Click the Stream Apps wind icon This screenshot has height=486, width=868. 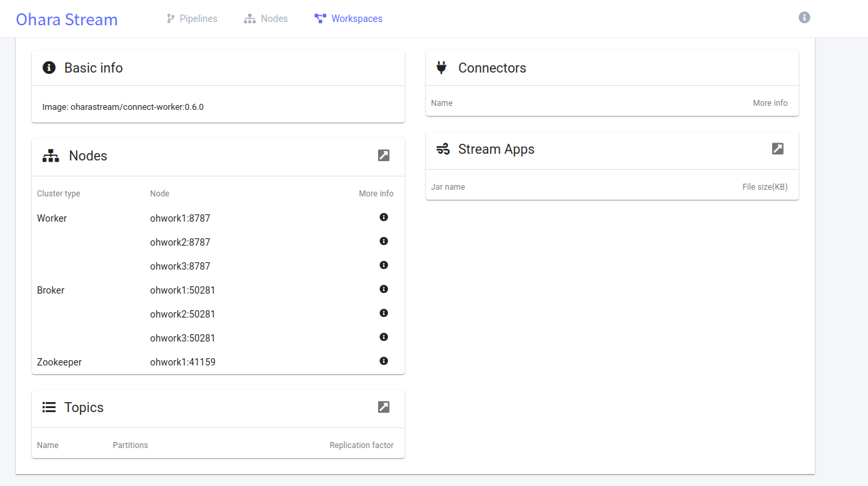443,149
